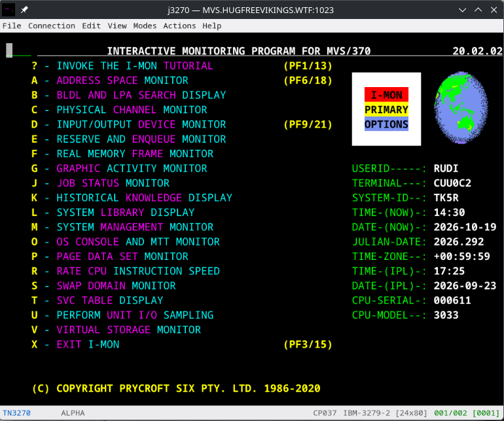504x421 pixels.
Task: Click the yellow PRIMARY label in logo box
Action: (x=386, y=110)
